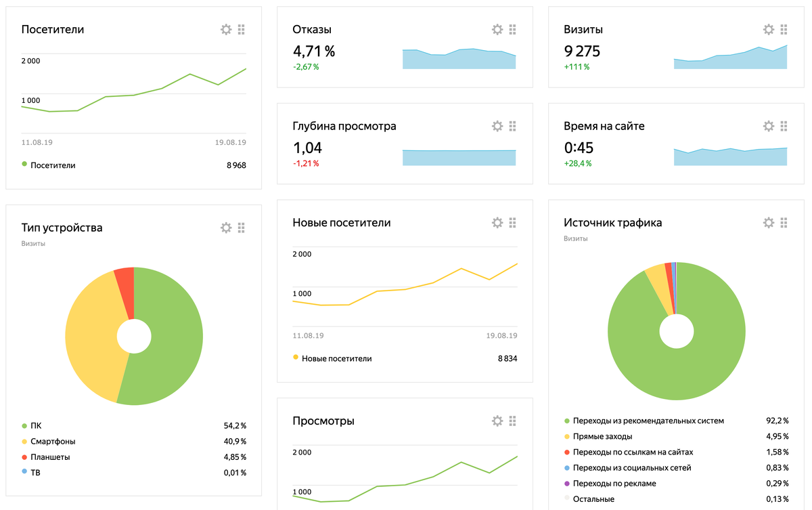Open the Время на сайте widget title

tap(604, 126)
